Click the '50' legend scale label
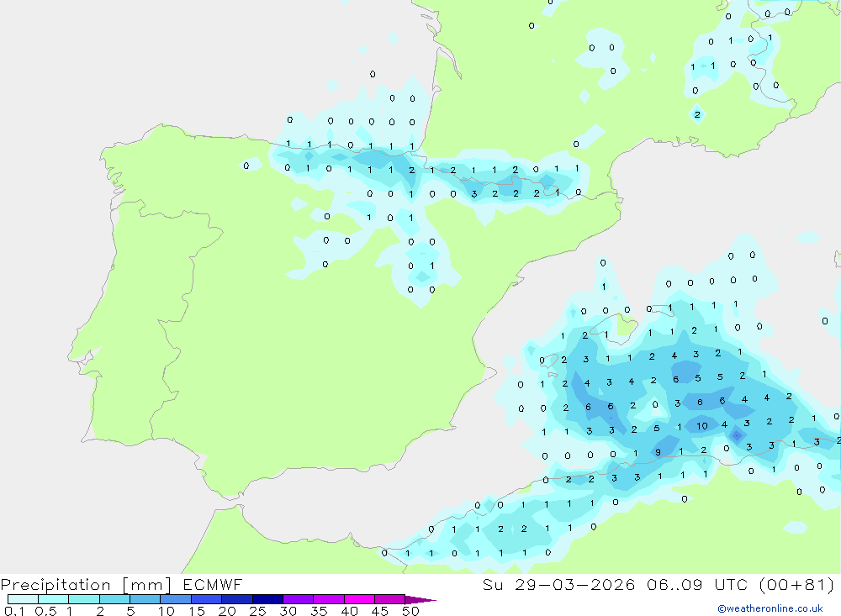The image size is (841, 616). [410, 611]
